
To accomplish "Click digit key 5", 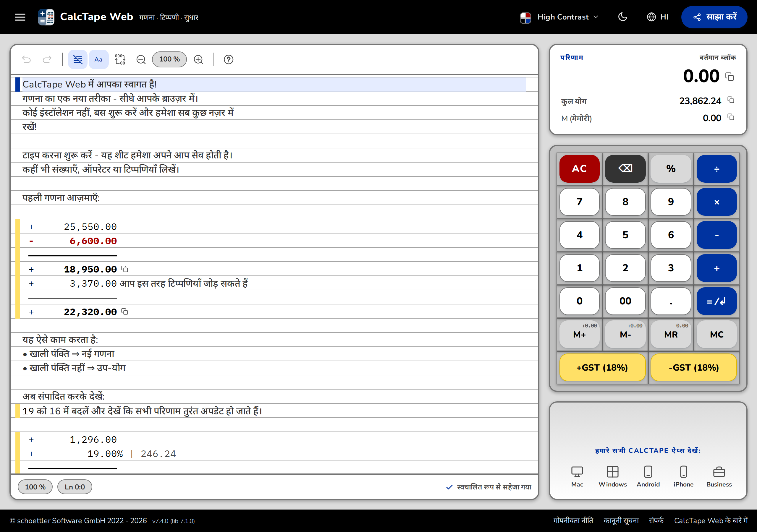I will [625, 235].
